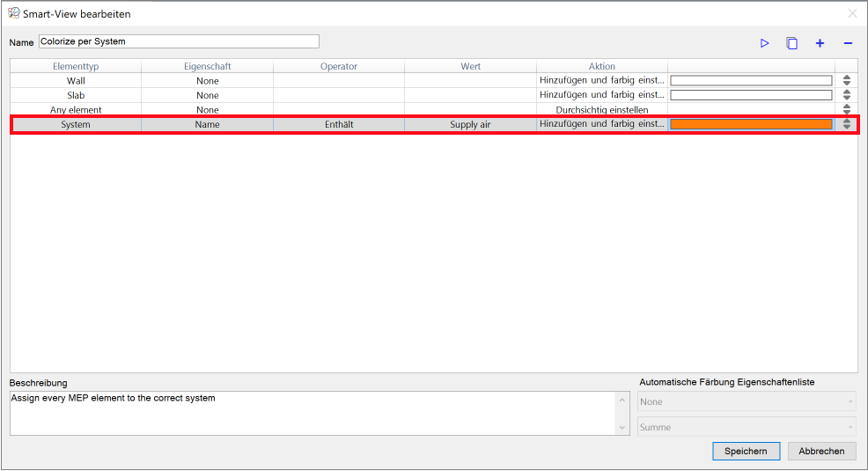The image size is (868, 471).
Task: Click the Wall row's 'None' property cell
Action: click(x=208, y=81)
